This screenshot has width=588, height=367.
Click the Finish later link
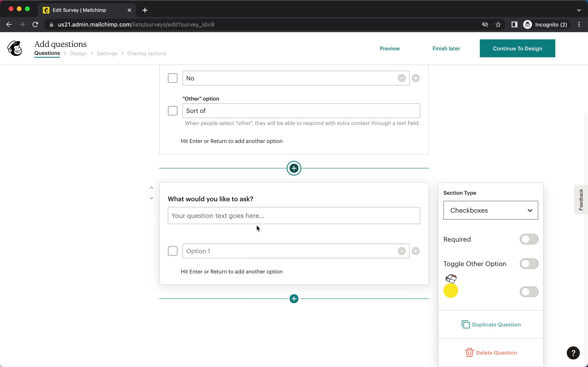446,48
